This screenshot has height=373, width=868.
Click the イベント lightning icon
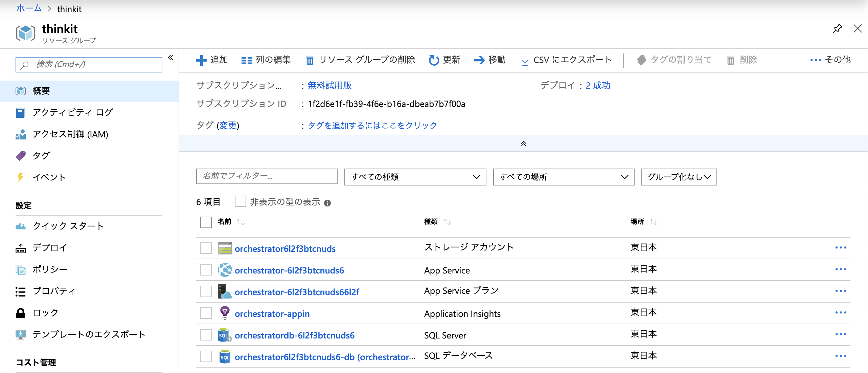pyautogui.click(x=20, y=177)
